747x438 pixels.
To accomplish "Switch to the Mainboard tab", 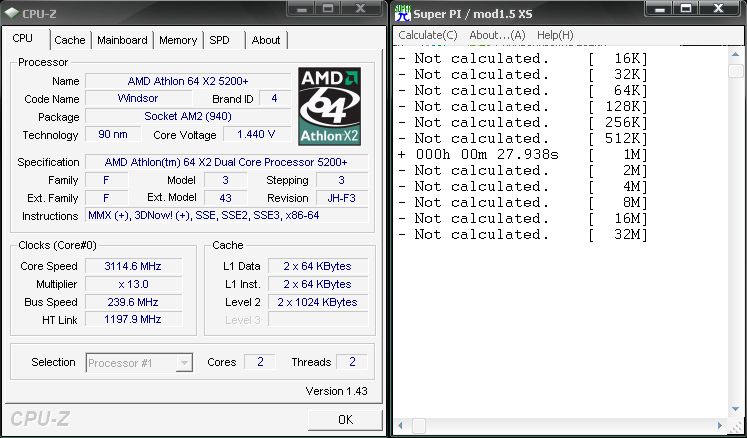I will [x=122, y=41].
